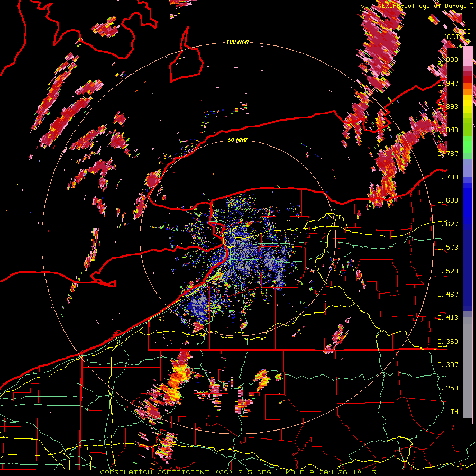Select the 0.680 legend value
The image size is (476, 476).
click(448, 200)
